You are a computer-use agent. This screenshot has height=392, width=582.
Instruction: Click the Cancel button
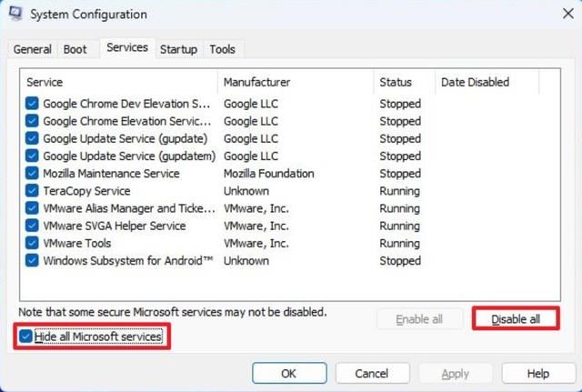click(371, 373)
